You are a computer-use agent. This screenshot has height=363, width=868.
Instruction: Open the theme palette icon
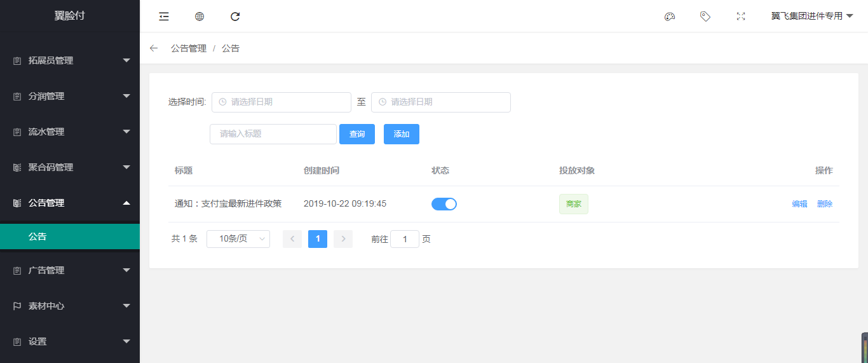point(670,17)
